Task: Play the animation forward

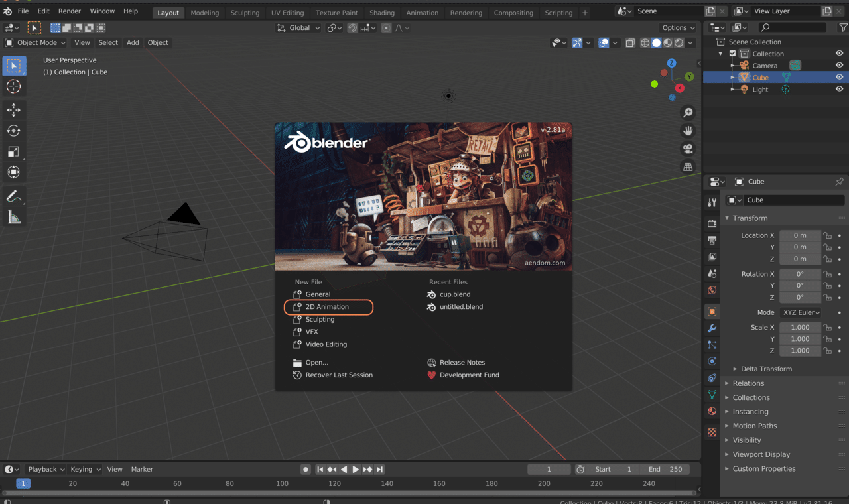Action: (x=356, y=470)
